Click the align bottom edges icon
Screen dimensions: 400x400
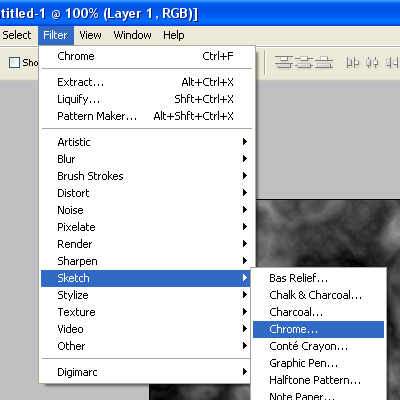[324, 62]
